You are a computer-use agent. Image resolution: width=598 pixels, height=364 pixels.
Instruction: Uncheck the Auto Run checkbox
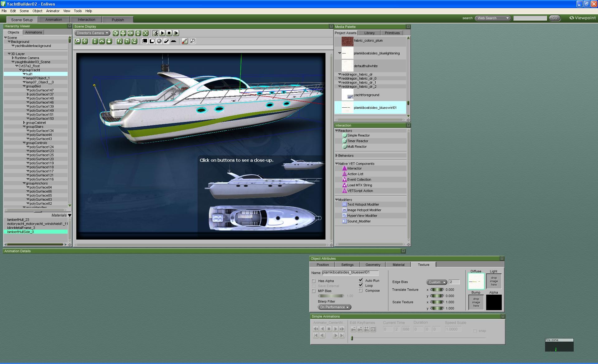pos(361,280)
